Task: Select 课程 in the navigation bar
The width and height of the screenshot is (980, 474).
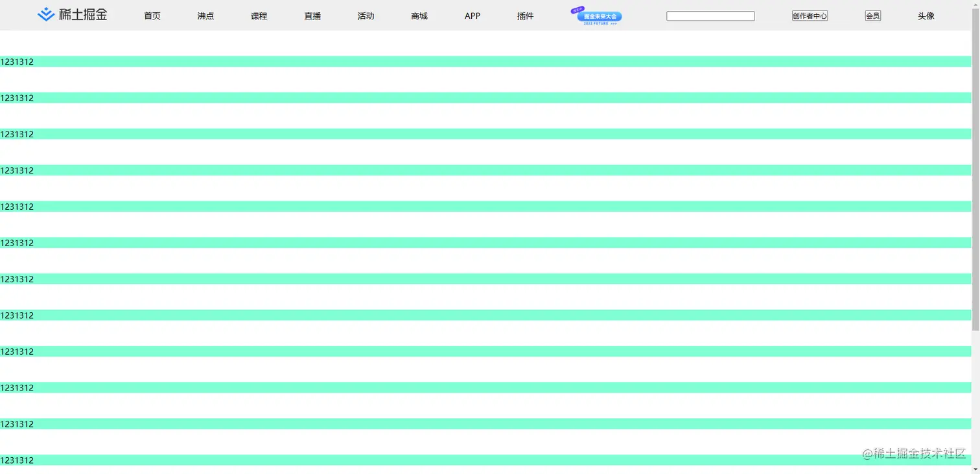Action: (259, 16)
